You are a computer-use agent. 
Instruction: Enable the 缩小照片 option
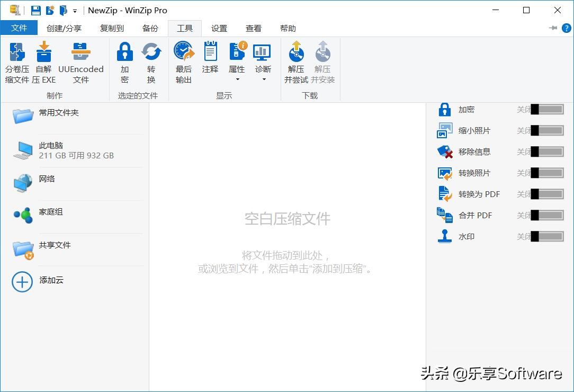(x=548, y=131)
